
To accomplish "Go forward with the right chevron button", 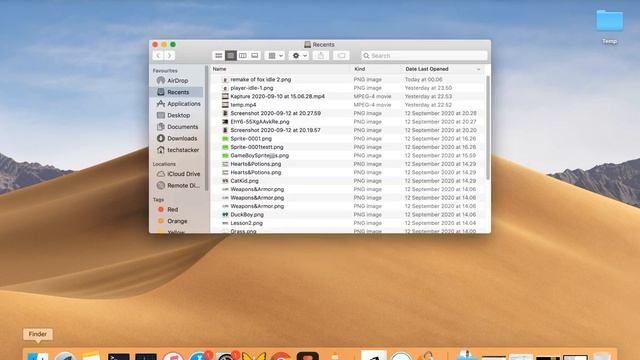I will (170, 56).
